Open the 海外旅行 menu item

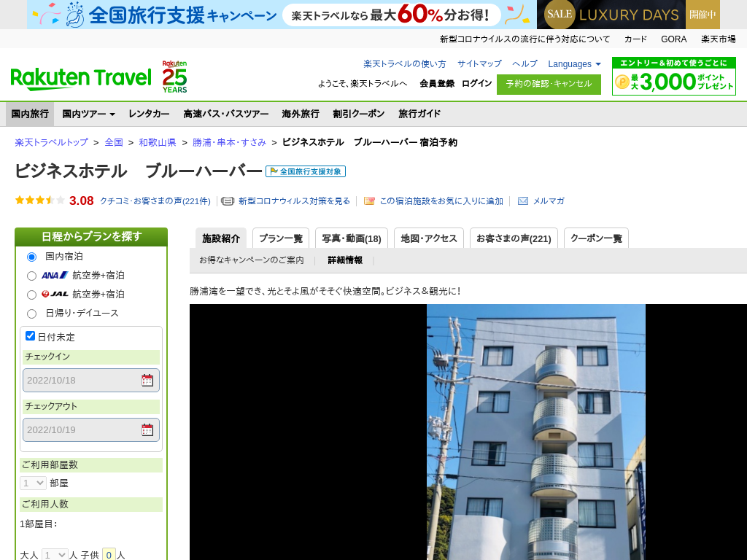tap(301, 114)
